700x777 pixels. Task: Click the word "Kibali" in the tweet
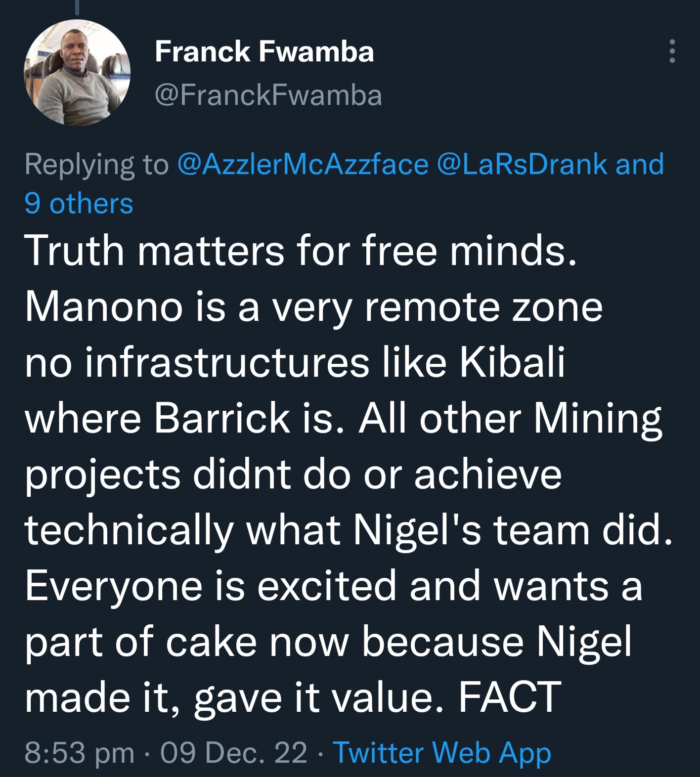pos(513,363)
